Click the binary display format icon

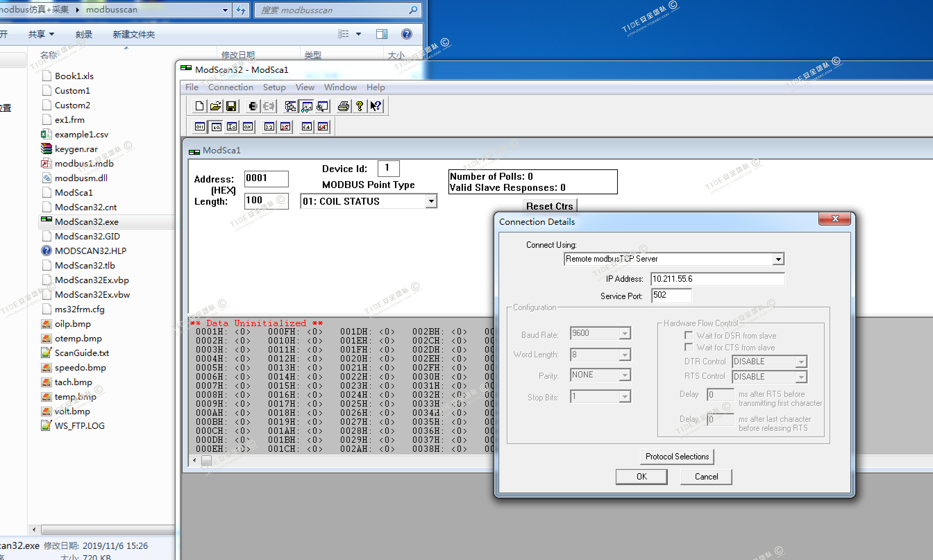point(200,127)
